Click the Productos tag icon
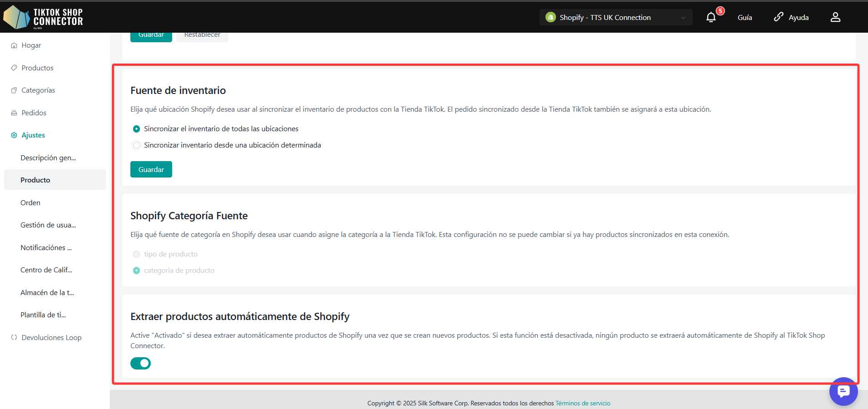This screenshot has height=409, width=868. click(14, 68)
